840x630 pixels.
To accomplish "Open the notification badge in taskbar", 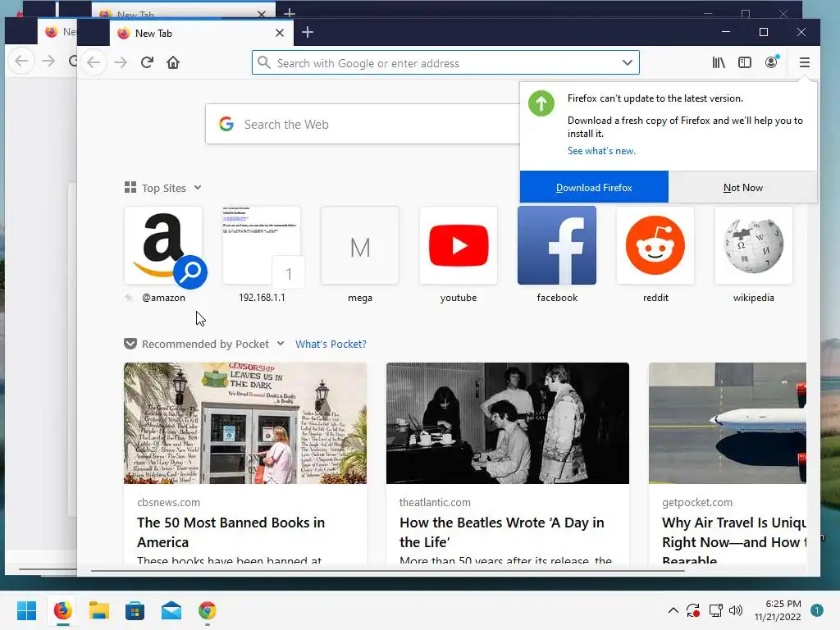I will [817, 610].
